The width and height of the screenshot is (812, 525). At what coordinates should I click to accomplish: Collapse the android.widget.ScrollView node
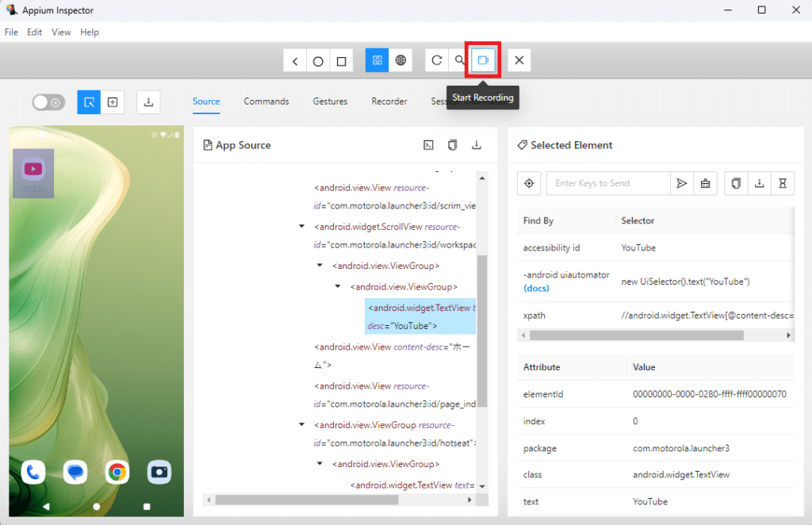click(301, 226)
